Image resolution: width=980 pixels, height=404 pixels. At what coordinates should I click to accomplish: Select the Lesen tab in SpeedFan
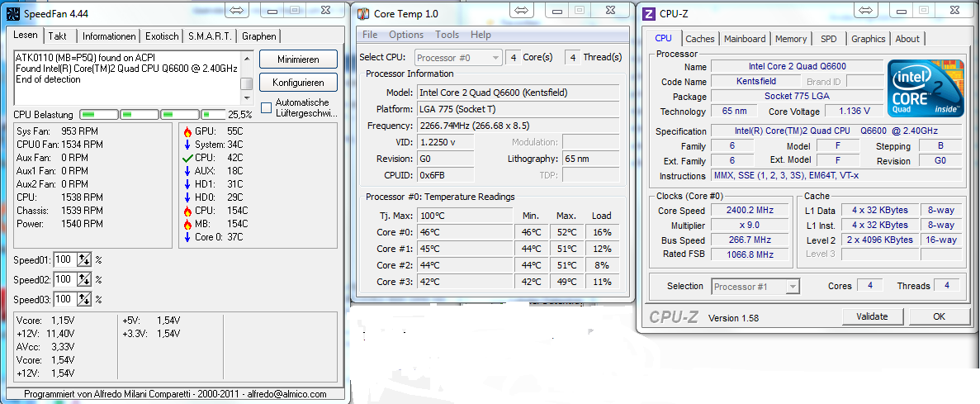(x=25, y=35)
